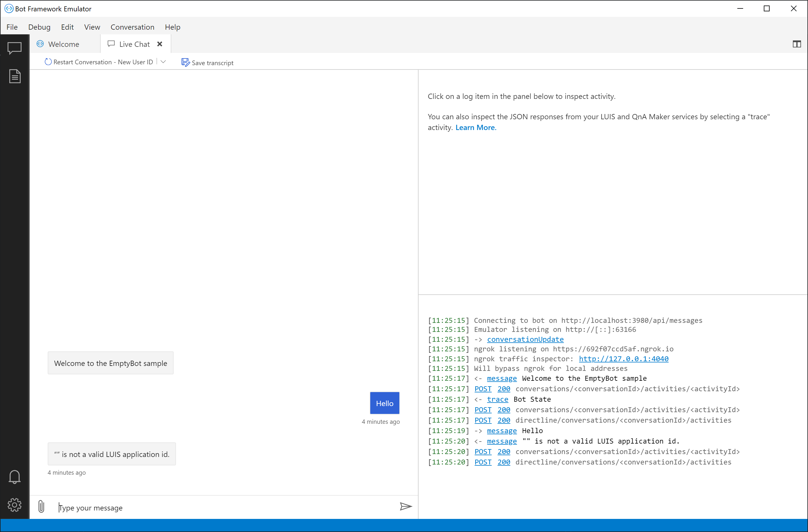
Task: Attach a file using the paperclip icon
Action: (41, 507)
